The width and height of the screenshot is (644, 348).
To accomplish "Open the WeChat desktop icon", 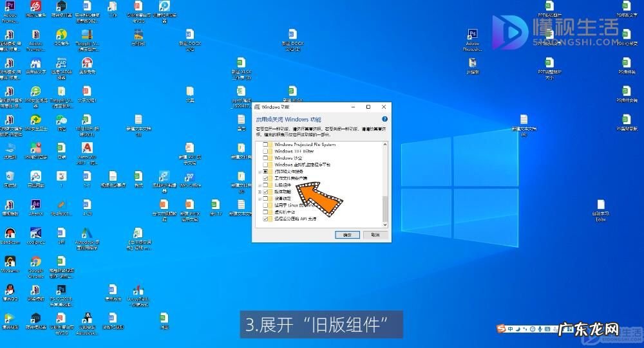I will [x=62, y=120].
